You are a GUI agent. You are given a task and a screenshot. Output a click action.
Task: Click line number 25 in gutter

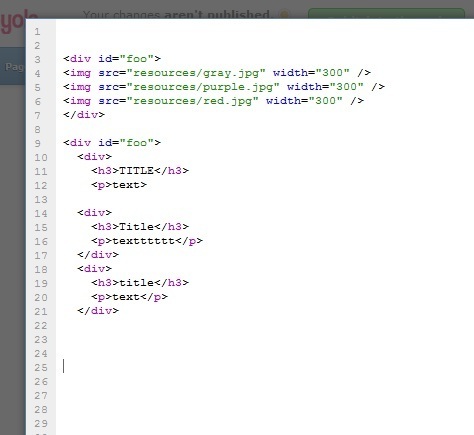click(41, 368)
